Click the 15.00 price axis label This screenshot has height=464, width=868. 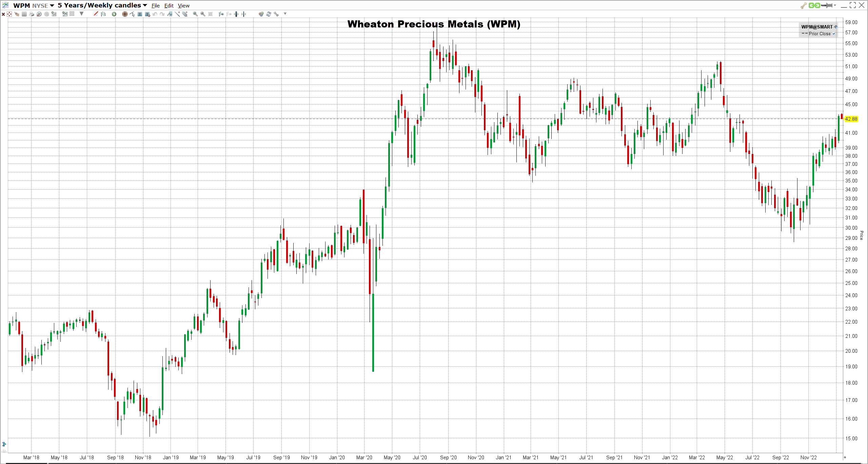click(851, 439)
